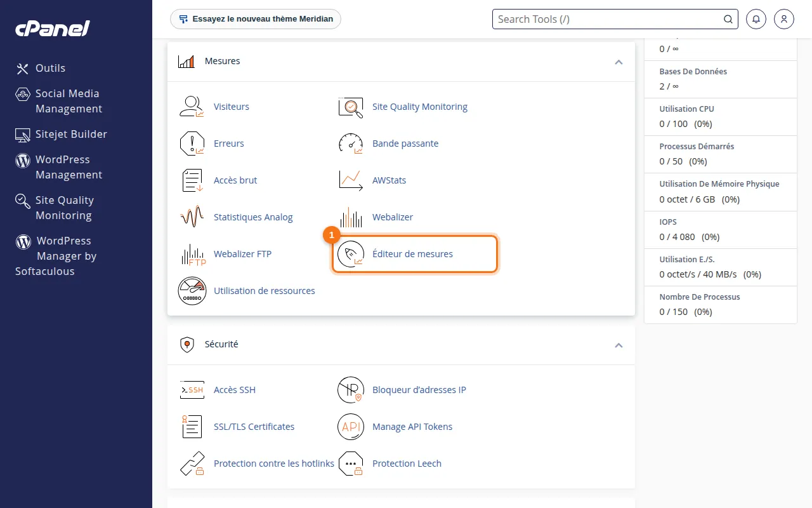Screen dimensions: 812x508
Task: Click the Utilisation De Mémoire Physique label
Action: 719,184
